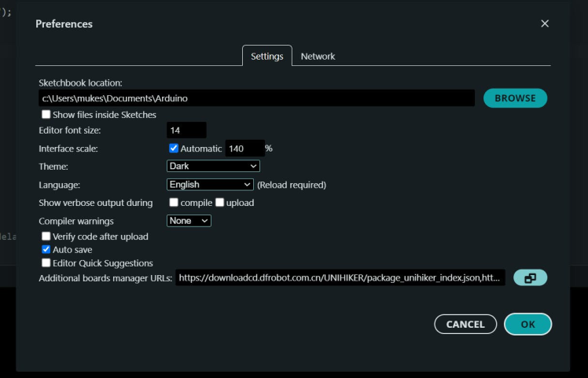Open the Theme dropdown showing Dark
The width and height of the screenshot is (588, 378).
click(213, 166)
